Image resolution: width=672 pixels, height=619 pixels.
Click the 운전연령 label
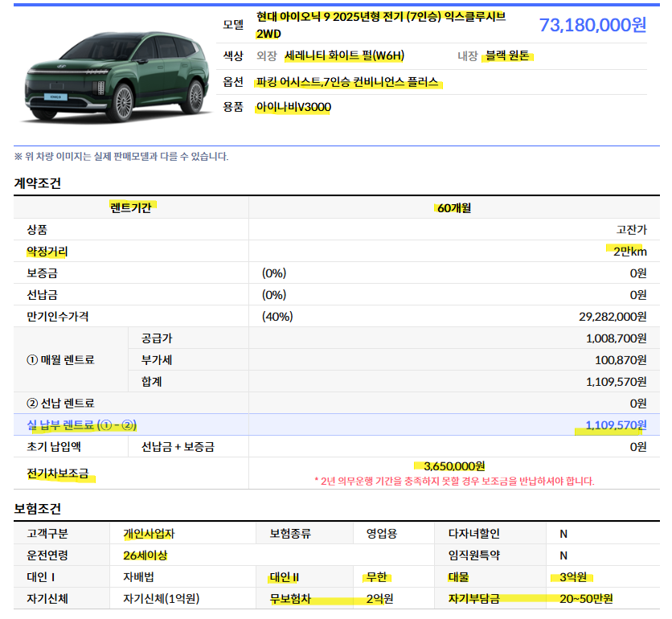[47, 555]
